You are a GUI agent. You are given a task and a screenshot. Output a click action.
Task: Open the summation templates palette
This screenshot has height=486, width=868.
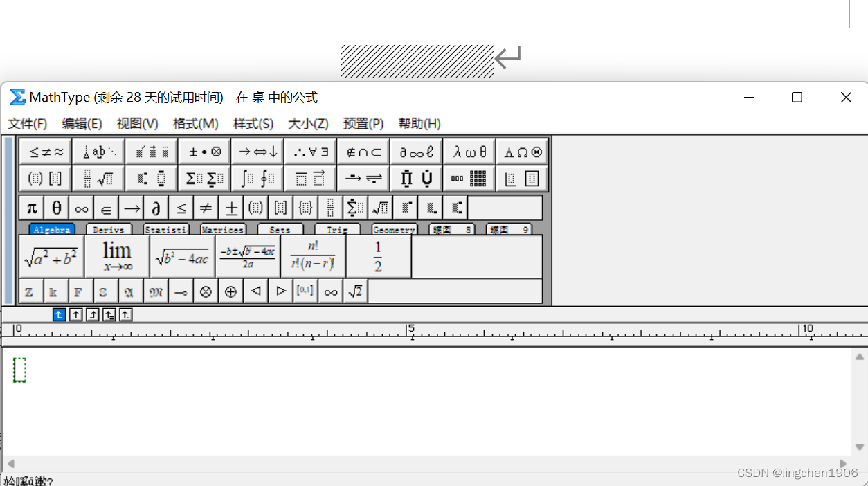[205, 179]
